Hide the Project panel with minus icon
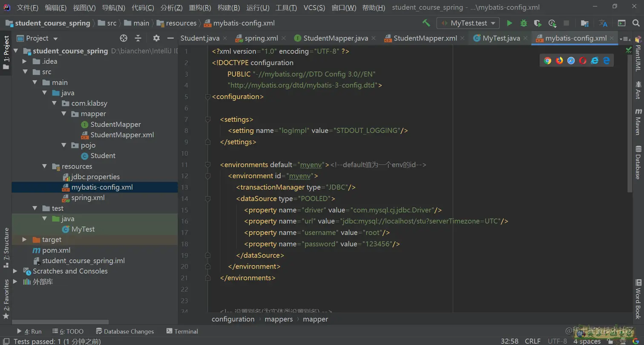Image resolution: width=644 pixels, height=345 pixels. pyautogui.click(x=170, y=38)
